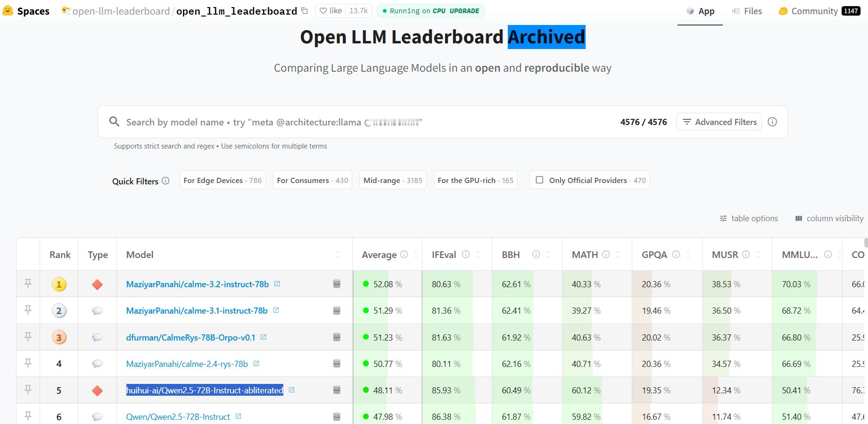
Task: Click the MATH column info icon
Action: pos(606,254)
